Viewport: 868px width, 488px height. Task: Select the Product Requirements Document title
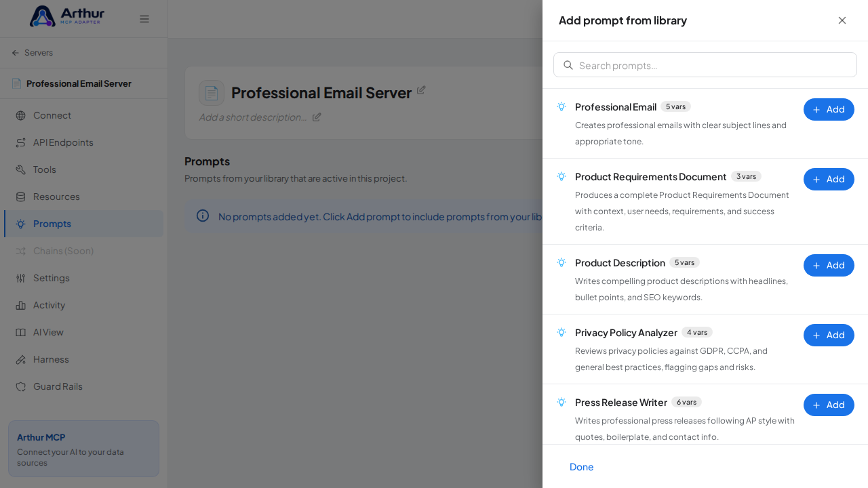[651, 176]
